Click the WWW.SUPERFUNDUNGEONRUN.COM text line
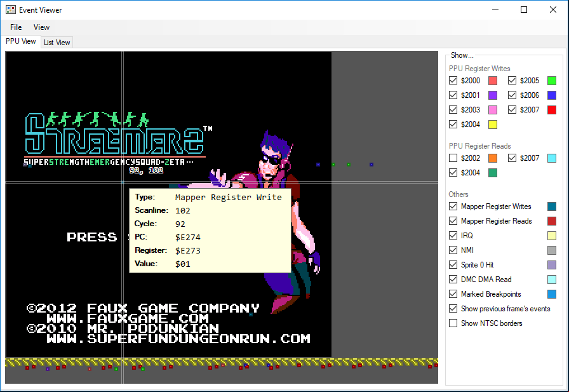The width and height of the screenshot is (569, 392). pyautogui.click(x=178, y=339)
